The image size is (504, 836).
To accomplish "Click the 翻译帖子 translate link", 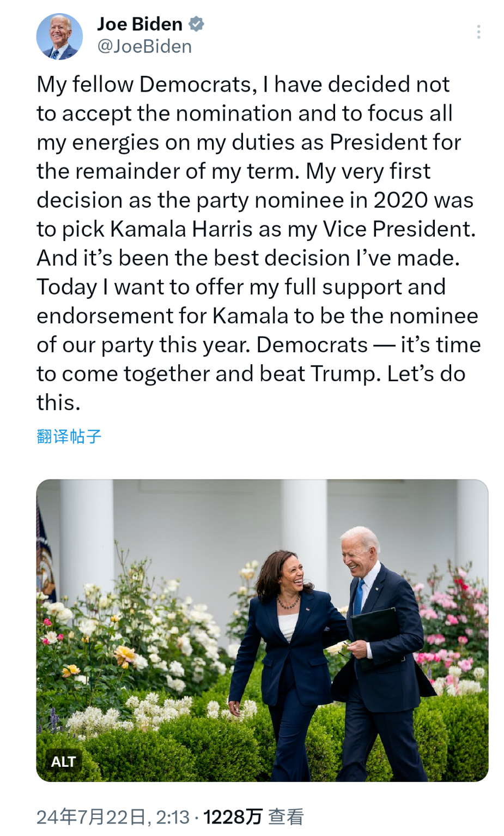I will pyautogui.click(x=69, y=436).
